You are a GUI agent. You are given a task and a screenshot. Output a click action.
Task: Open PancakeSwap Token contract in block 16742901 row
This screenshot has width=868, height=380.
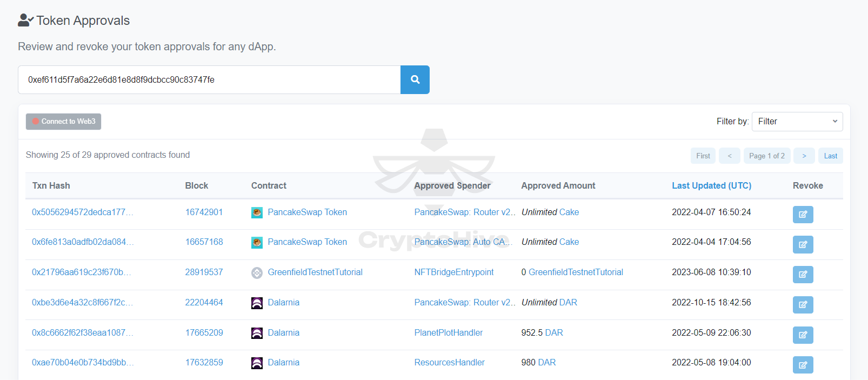coord(307,212)
